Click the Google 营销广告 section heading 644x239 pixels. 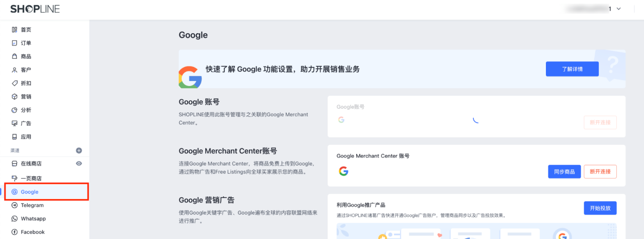pos(207,200)
